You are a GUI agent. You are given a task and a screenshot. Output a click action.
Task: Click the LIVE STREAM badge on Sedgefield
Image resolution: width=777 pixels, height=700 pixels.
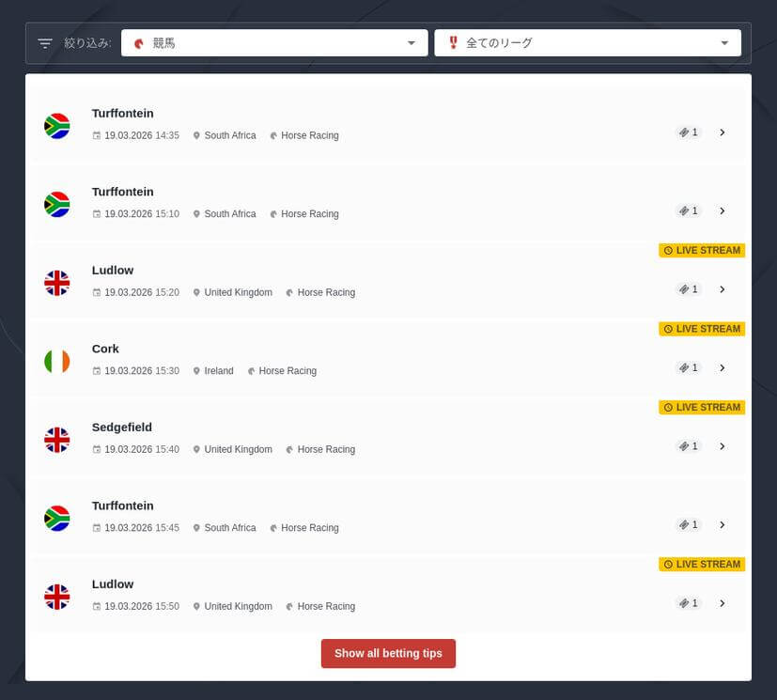702,408
